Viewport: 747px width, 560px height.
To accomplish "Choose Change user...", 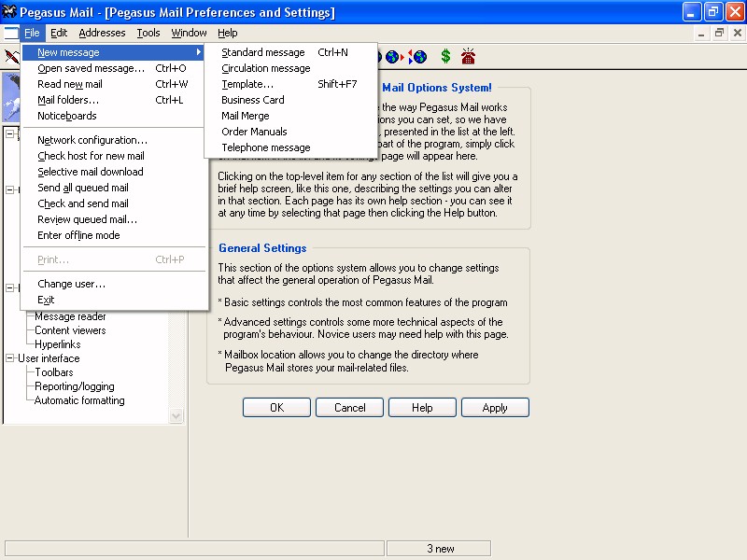I will (114, 284).
